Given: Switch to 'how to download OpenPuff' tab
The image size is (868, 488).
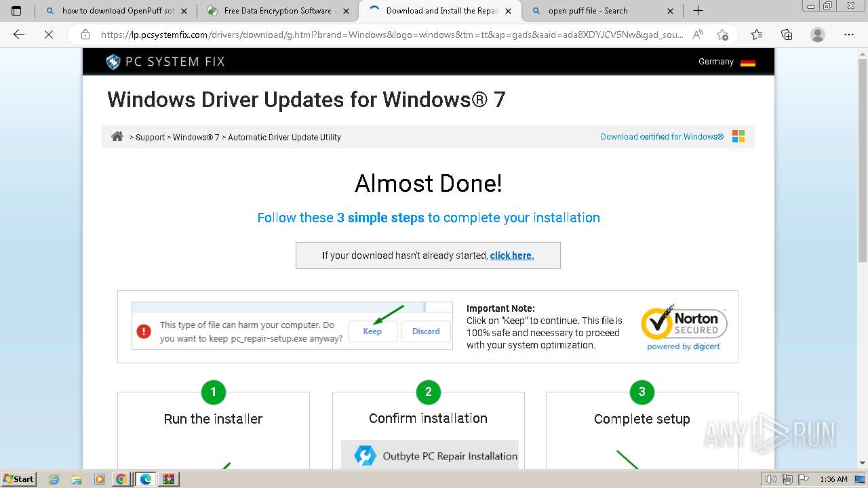Looking at the screenshot, I should pos(116,11).
